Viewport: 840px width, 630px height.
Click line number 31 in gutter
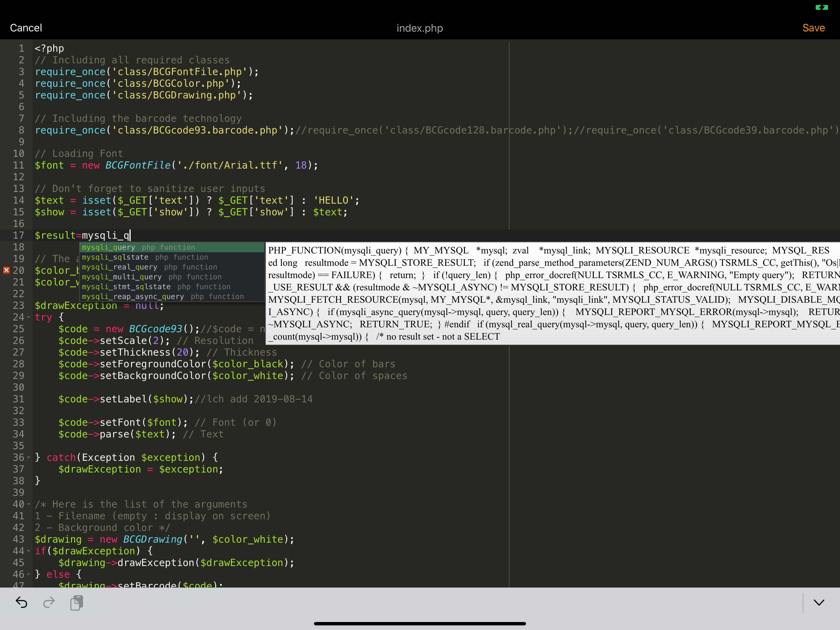[x=18, y=399]
